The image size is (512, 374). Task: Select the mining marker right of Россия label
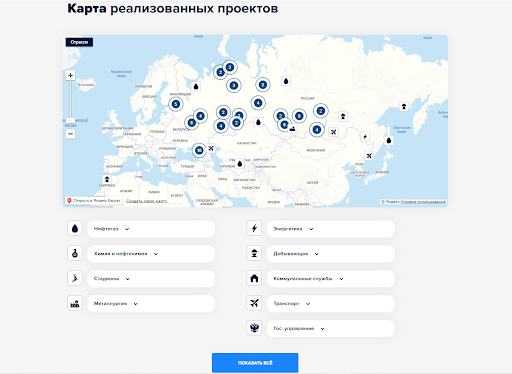[343, 116]
